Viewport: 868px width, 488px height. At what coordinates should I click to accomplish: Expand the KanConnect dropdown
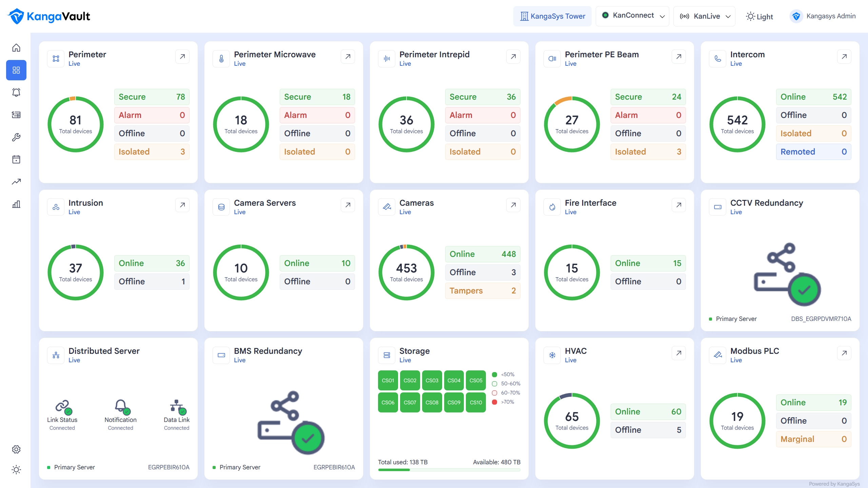tap(632, 16)
